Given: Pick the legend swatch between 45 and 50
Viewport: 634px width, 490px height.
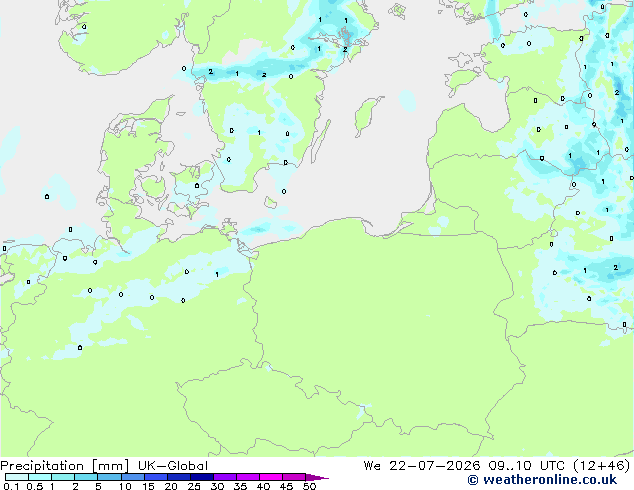Looking at the screenshot, I should (294, 477).
